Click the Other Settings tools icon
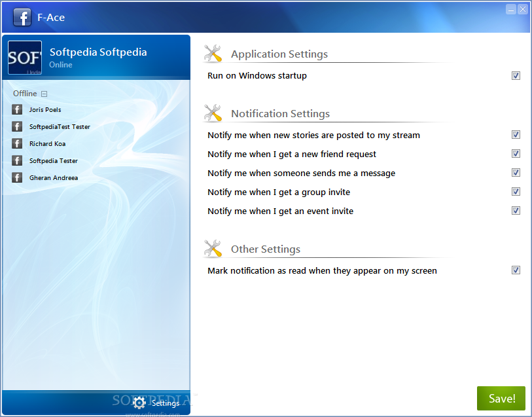This screenshot has width=532, height=417. pos(213,249)
